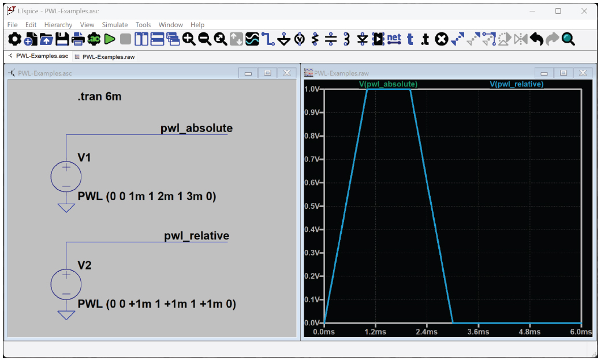Select the Inductor component tool
Image resolution: width=601 pixels, height=364 pixels.
click(346, 39)
